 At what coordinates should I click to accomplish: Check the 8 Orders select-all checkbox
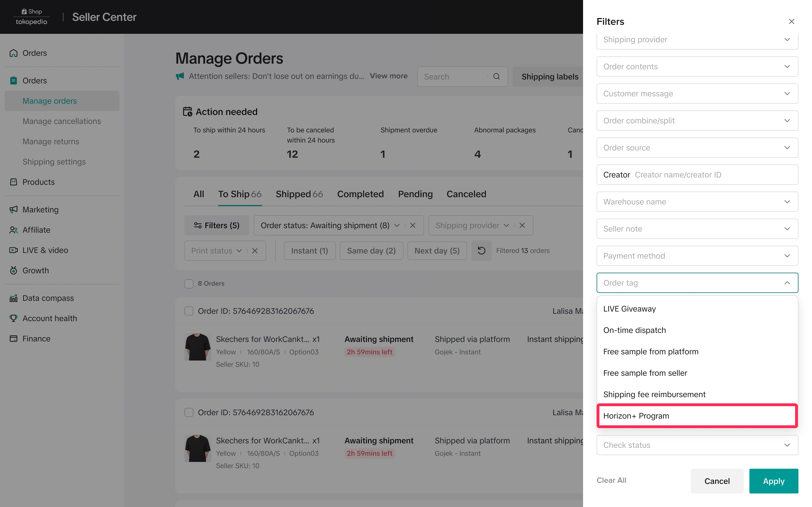tap(189, 284)
